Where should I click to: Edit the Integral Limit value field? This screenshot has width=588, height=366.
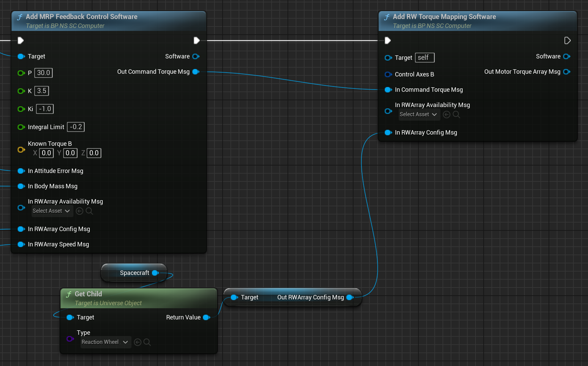76,127
